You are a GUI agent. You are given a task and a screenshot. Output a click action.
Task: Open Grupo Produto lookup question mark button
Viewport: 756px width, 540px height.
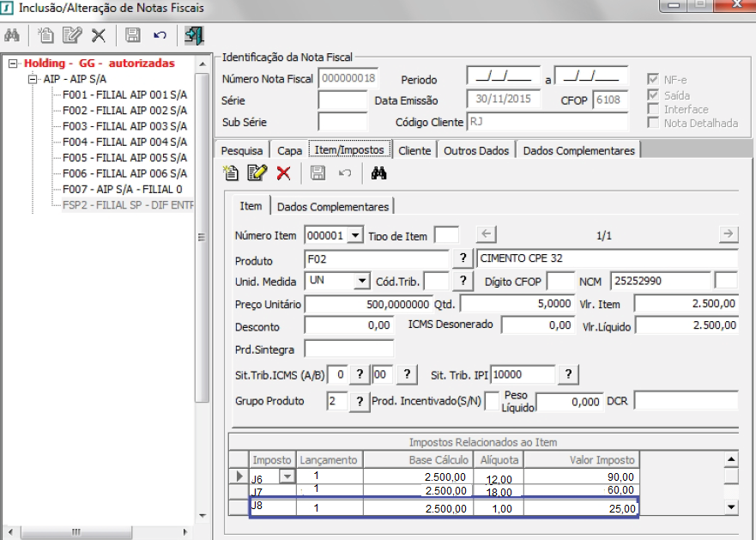coord(359,401)
